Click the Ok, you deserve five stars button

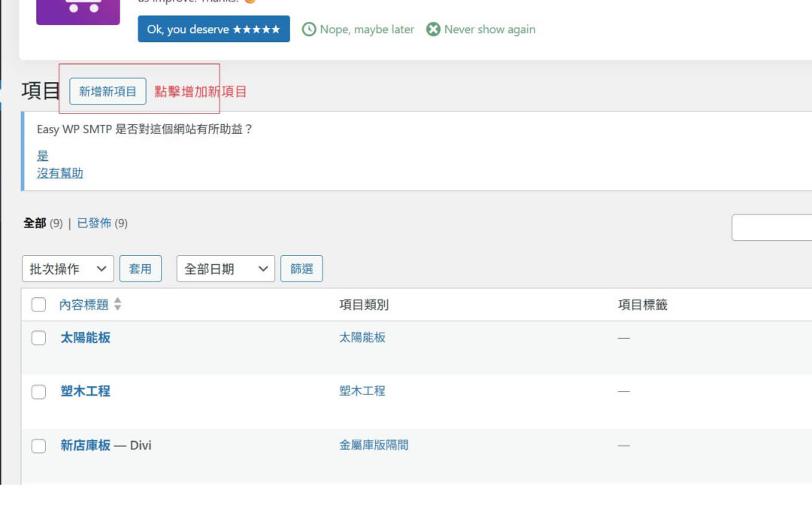[214, 29]
